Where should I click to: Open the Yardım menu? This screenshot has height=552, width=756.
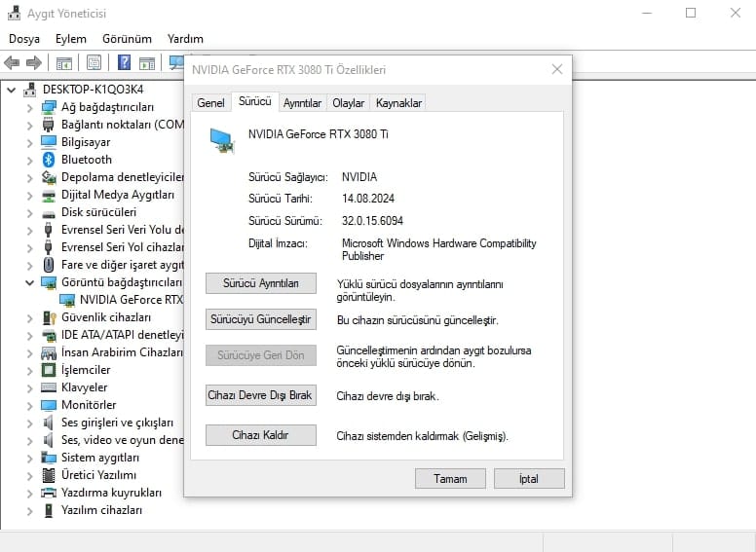[185, 39]
